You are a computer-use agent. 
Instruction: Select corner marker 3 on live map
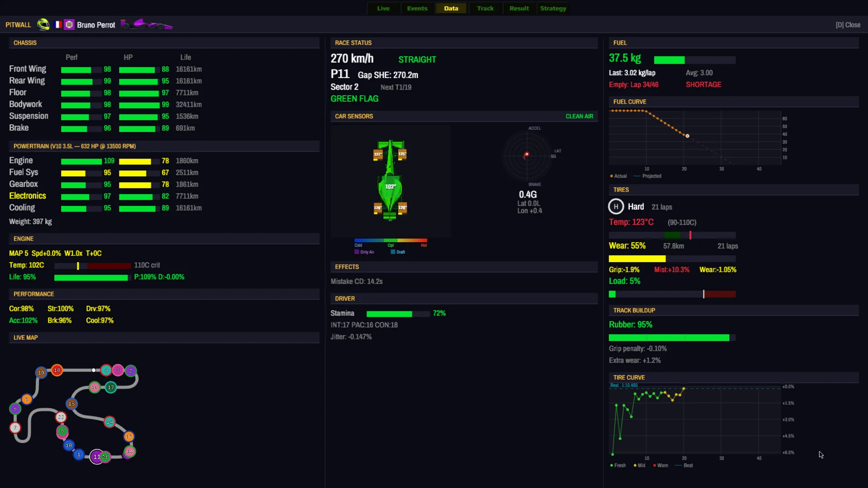tap(118, 370)
